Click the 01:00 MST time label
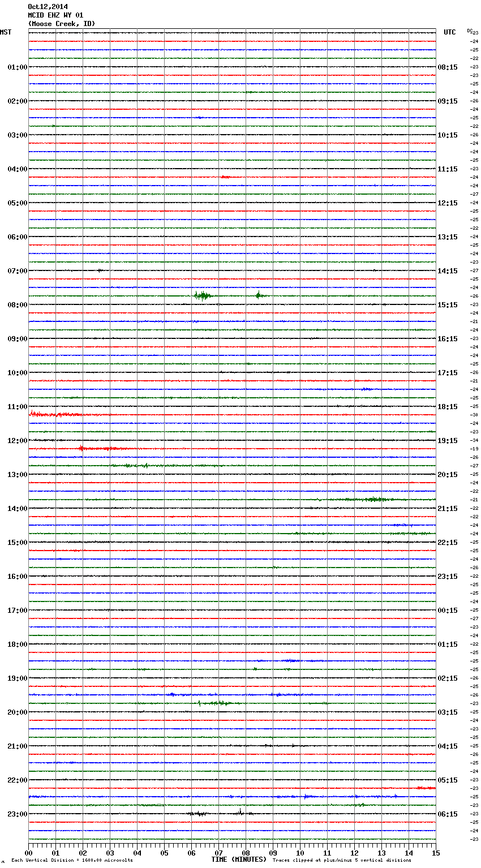This screenshot has width=481, height=868. (17, 67)
